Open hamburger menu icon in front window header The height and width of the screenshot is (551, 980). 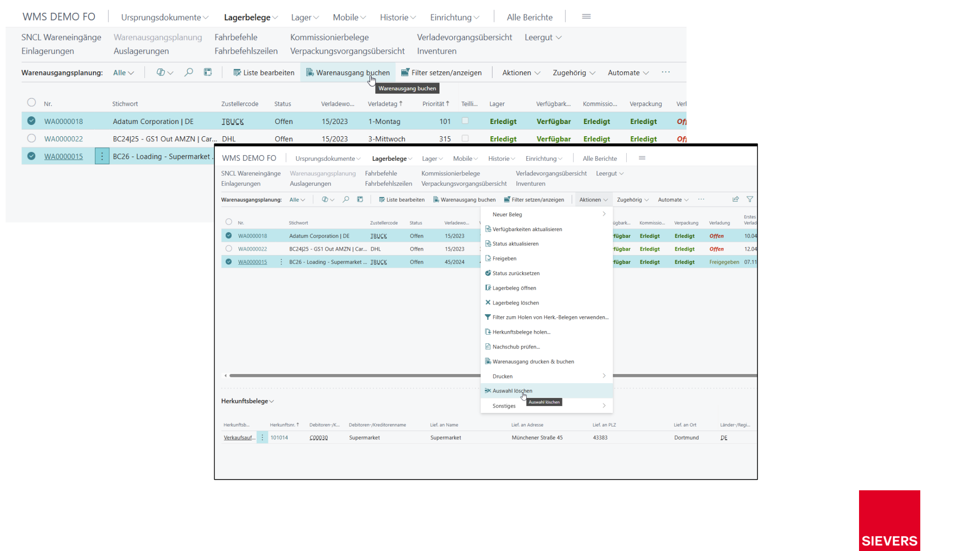(x=642, y=158)
